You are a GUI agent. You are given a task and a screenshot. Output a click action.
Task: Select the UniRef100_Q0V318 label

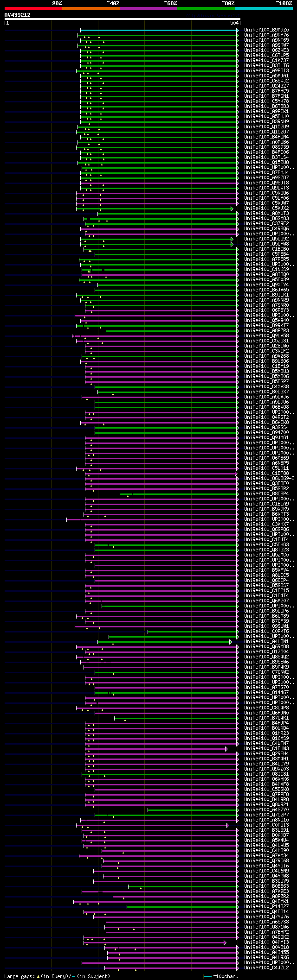(x=266, y=948)
